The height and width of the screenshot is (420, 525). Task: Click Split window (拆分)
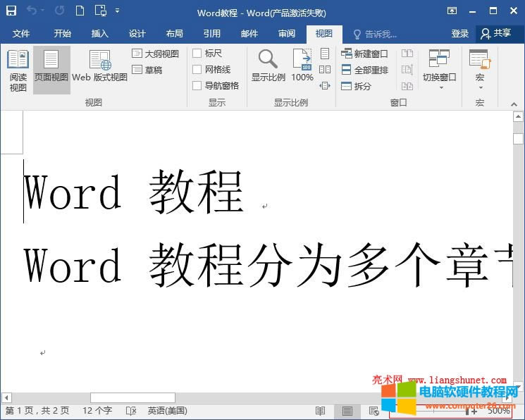point(357,86)
